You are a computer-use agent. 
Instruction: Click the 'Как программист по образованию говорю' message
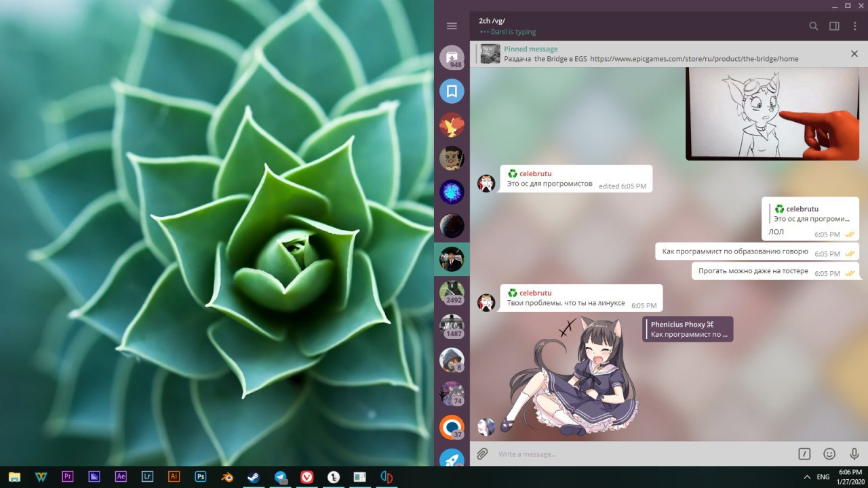757,251
